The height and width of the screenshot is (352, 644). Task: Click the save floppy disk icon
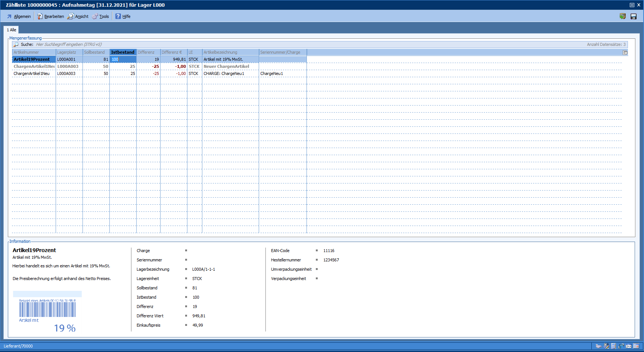point(634,16)
